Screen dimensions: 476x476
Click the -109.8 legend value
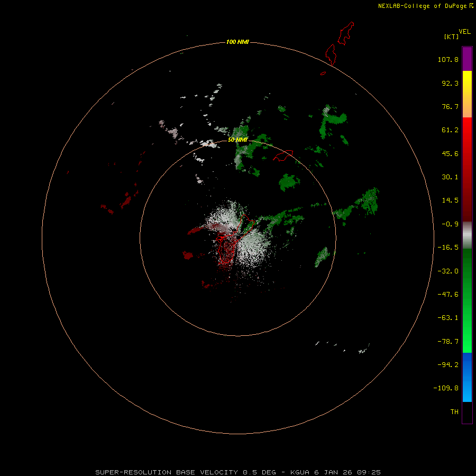pos(446,388)
